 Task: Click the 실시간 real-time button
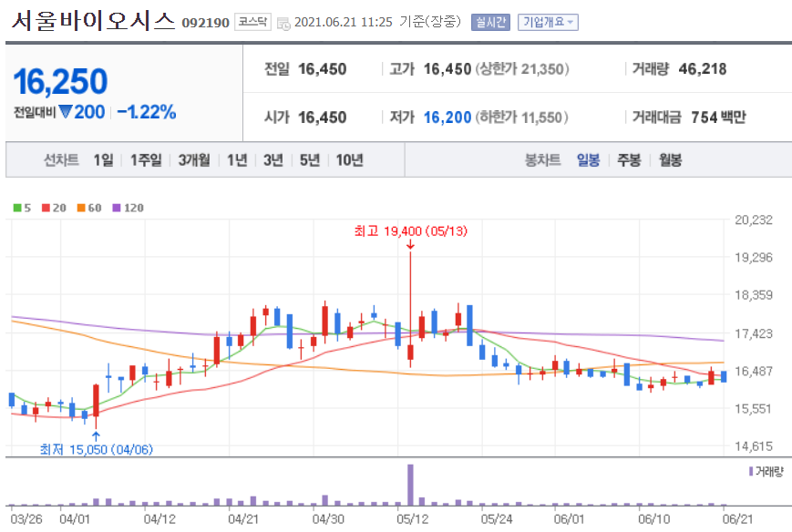490,22
